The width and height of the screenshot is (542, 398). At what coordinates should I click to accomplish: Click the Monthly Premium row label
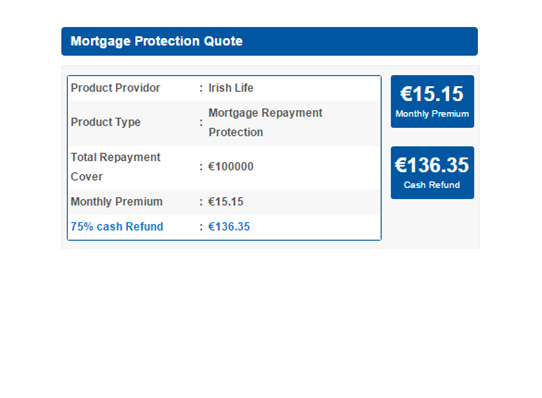pyautogui.click(x=116, y=202)
